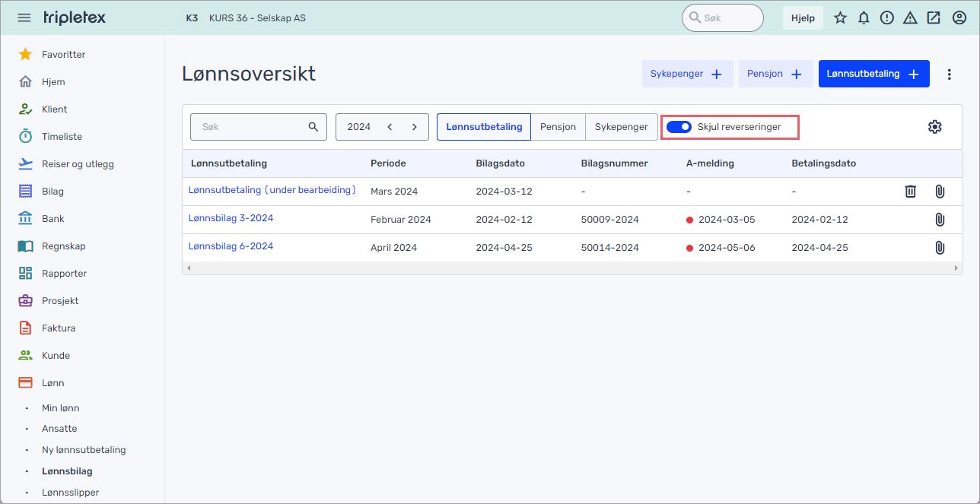Open attachment for Mars 2024 row
980x504 pixels.
(940, 192)
